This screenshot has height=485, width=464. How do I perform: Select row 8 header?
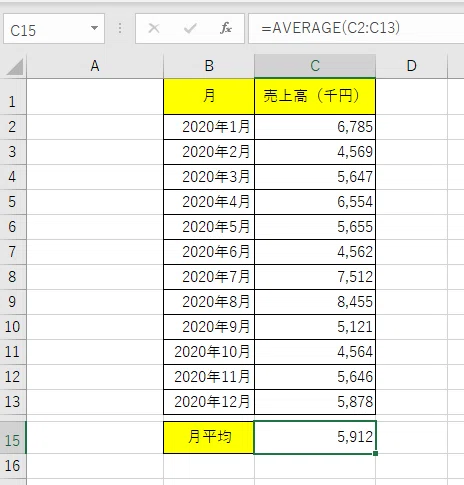[13, 277]
